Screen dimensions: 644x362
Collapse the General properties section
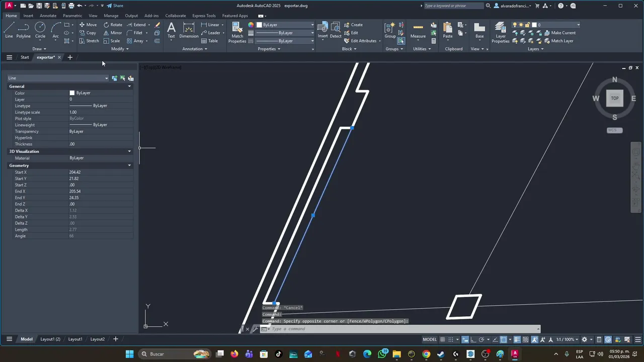click(129, 86)
